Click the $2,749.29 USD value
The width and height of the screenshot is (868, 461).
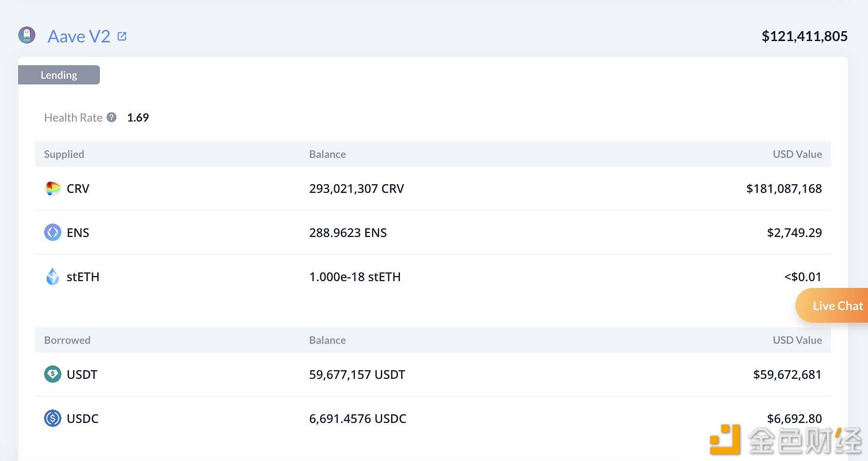tap(795, 233)
